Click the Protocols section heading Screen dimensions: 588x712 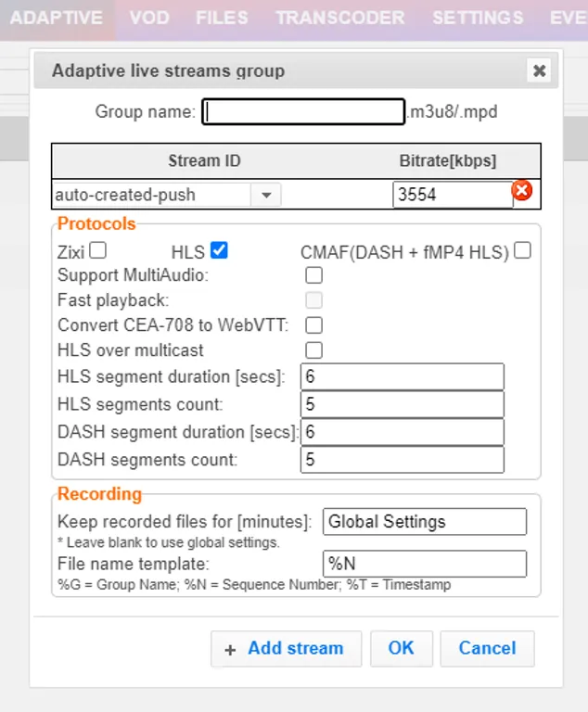(x=96, y=223)
